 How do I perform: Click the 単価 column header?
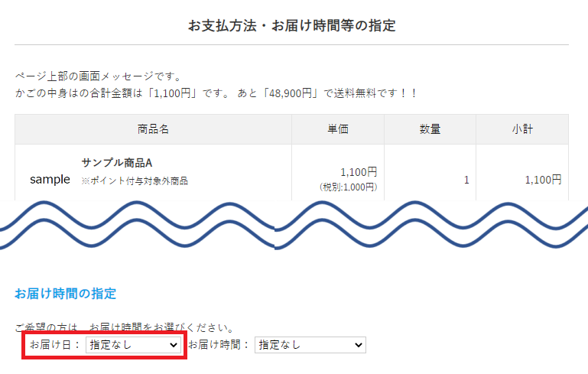click(x=337, y=129)
